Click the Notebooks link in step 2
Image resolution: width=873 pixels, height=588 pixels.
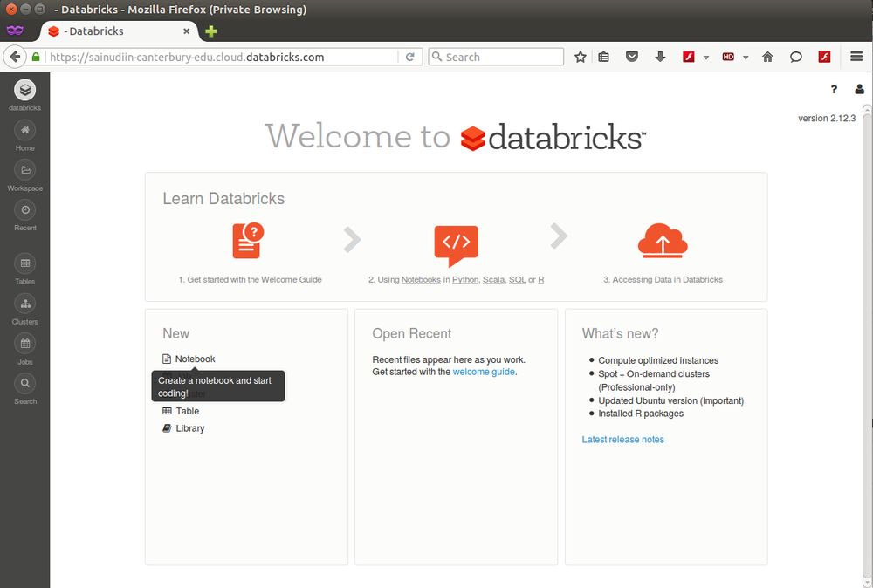click(421, 280)
